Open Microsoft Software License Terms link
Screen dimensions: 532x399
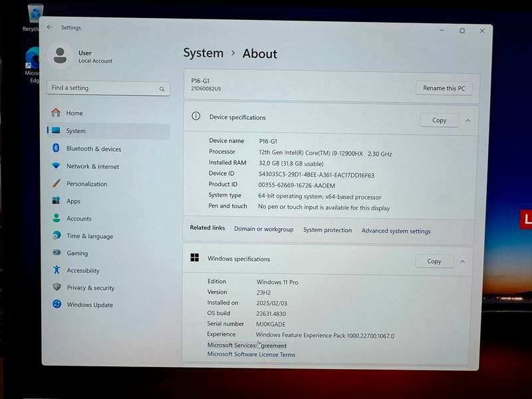(x=251, y=354)
